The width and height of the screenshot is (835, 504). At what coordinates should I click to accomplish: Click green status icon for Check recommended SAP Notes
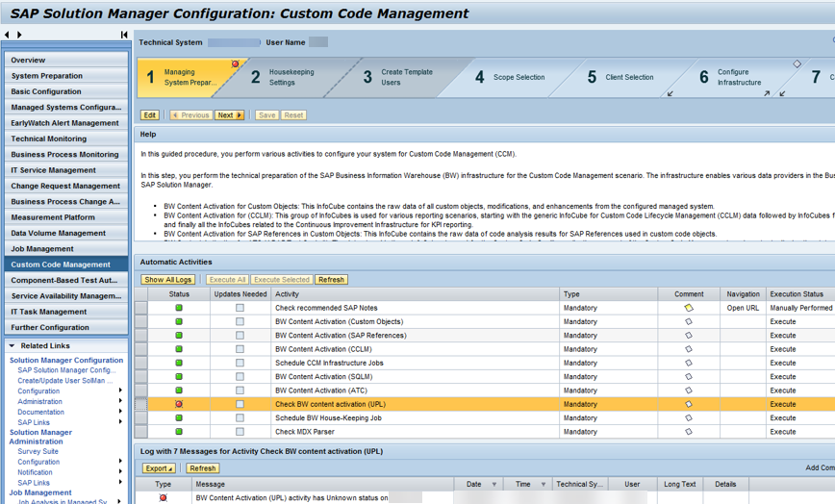[179, 308]
